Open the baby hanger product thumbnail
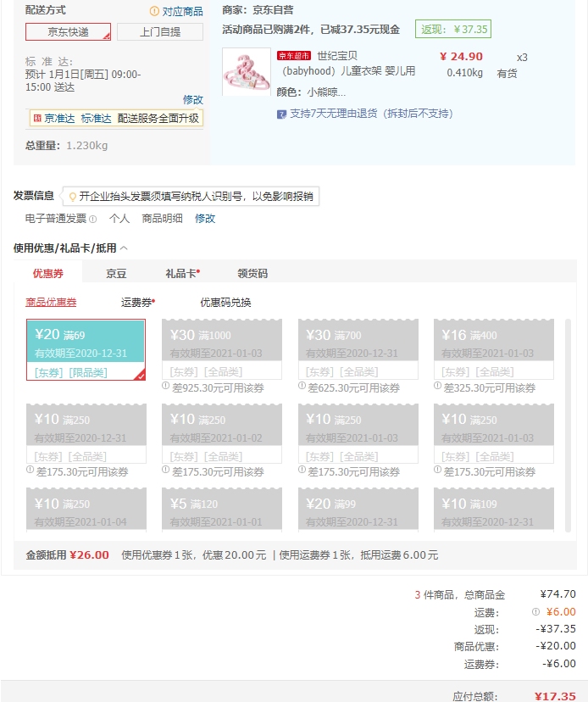This screenshot has width=588, height=702. tap(247, 71)
